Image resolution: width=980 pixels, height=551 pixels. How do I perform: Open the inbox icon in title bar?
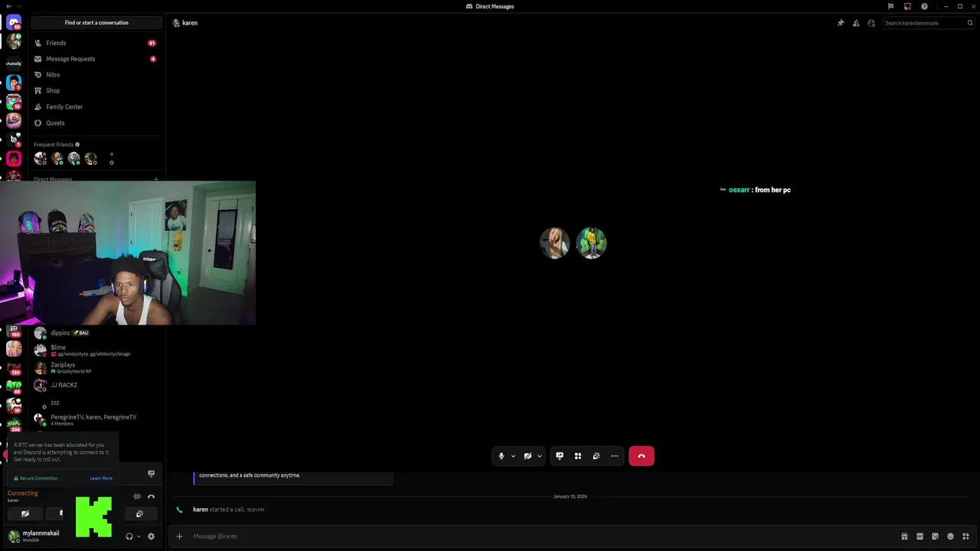click(x=907, y=6)
